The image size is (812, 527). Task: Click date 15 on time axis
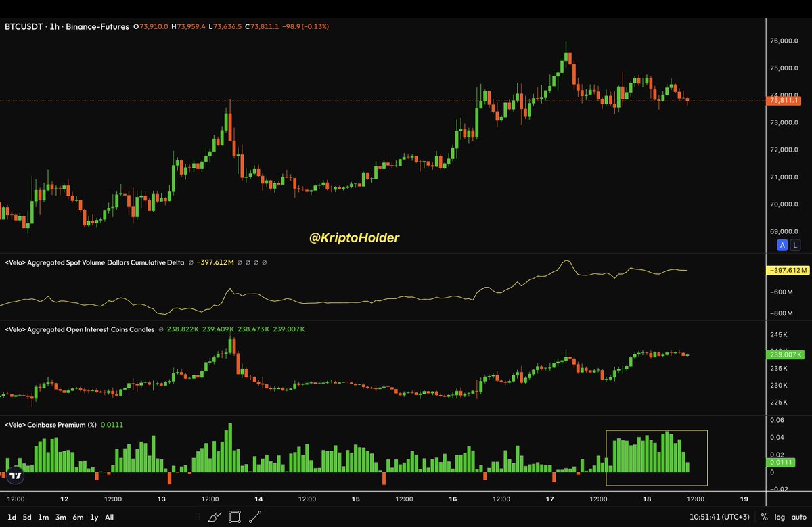point(356,499)
